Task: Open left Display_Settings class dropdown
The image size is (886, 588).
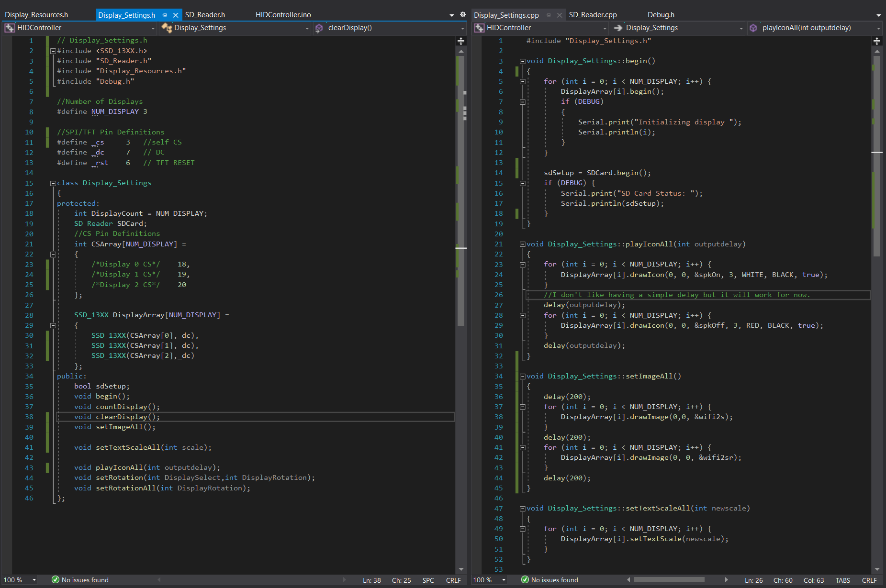Action: pos(307,28)
